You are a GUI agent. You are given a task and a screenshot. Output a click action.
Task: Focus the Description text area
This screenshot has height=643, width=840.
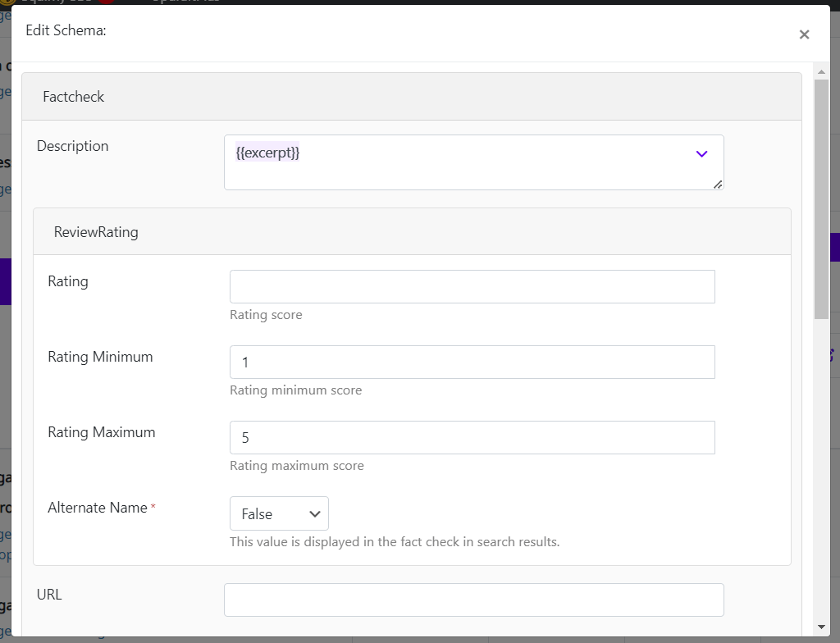(473, 162)
